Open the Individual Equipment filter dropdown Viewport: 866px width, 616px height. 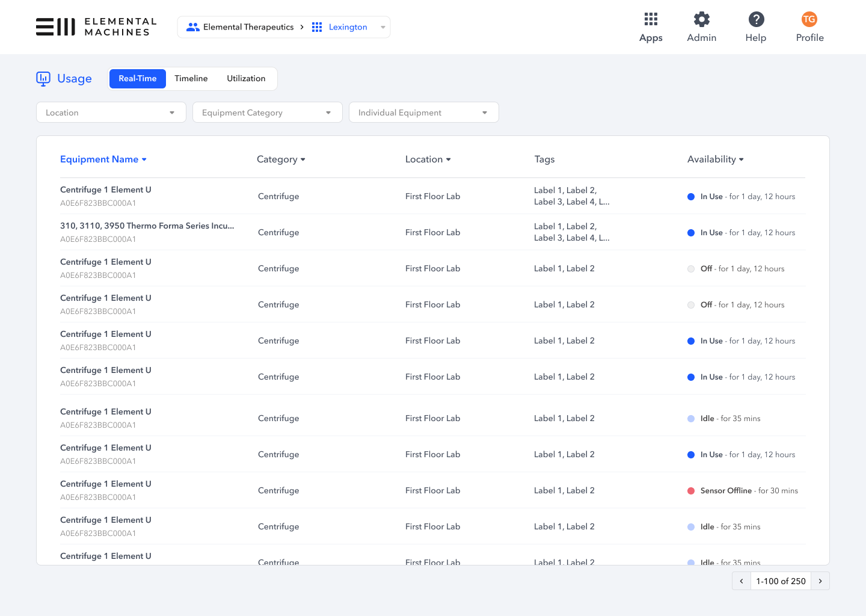[x=424, y=112]
